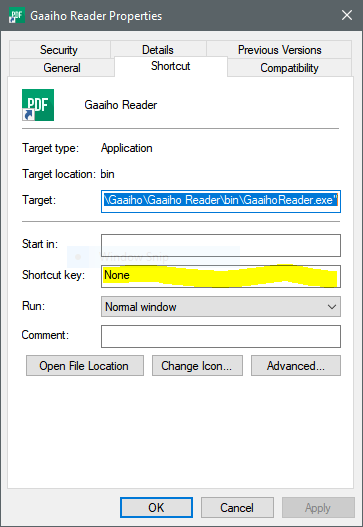This screenshot has height=527, width=363.
Task: Click the Comment text field
Action: pos(221,336)
